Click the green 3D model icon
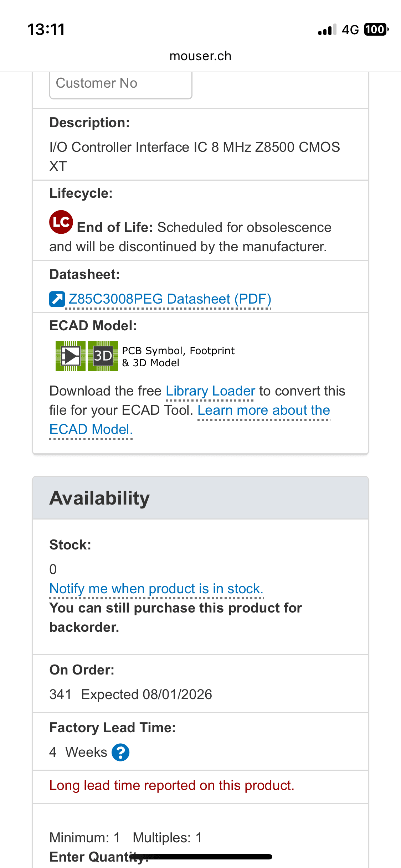 click(x=103, y=356)
